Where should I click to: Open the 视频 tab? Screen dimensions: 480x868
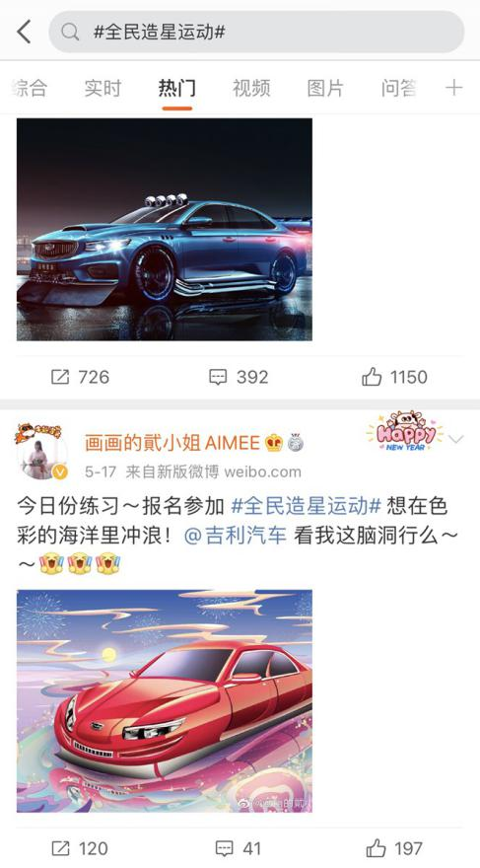(251, 88)
